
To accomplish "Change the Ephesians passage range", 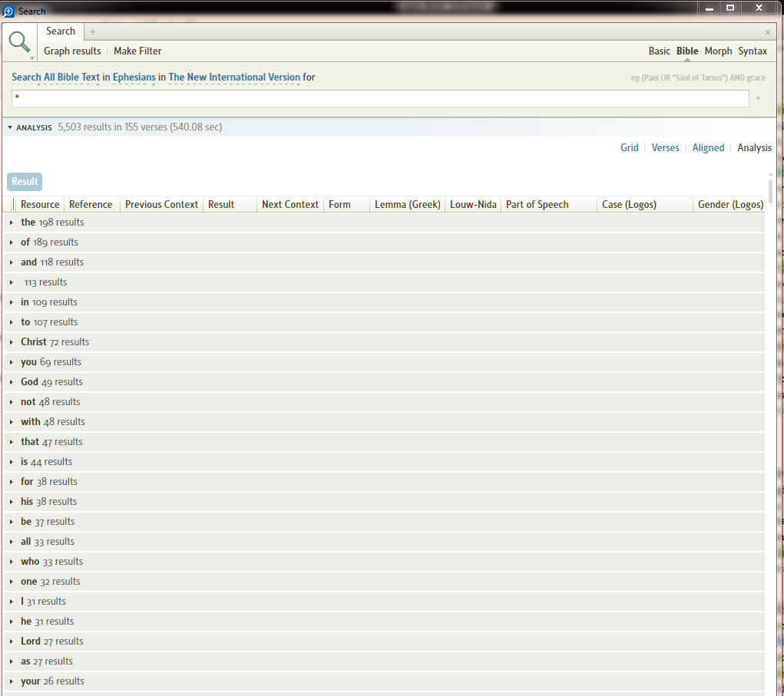I will coord(134,78).
